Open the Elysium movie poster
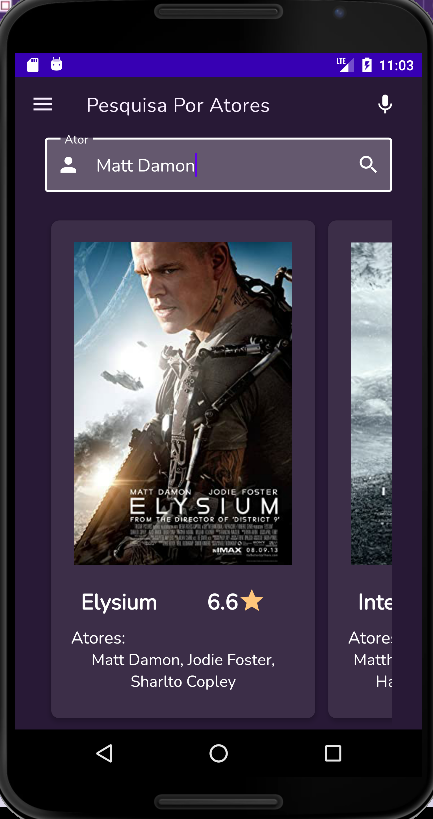433x819 pixels. click(x=183, y=403)
